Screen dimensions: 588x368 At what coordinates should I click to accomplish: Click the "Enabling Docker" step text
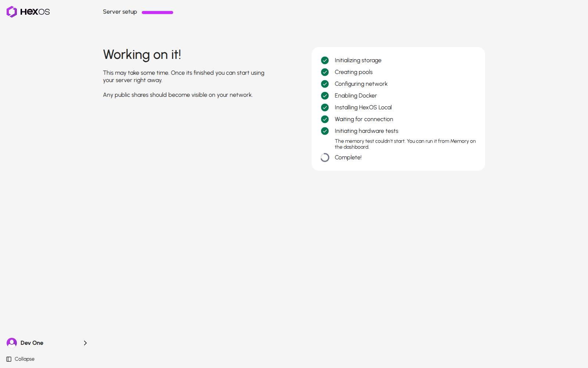[356, 96]
